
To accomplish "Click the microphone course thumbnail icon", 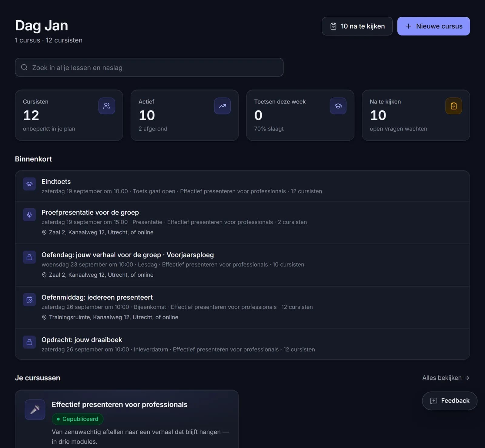I will point(35,410).
